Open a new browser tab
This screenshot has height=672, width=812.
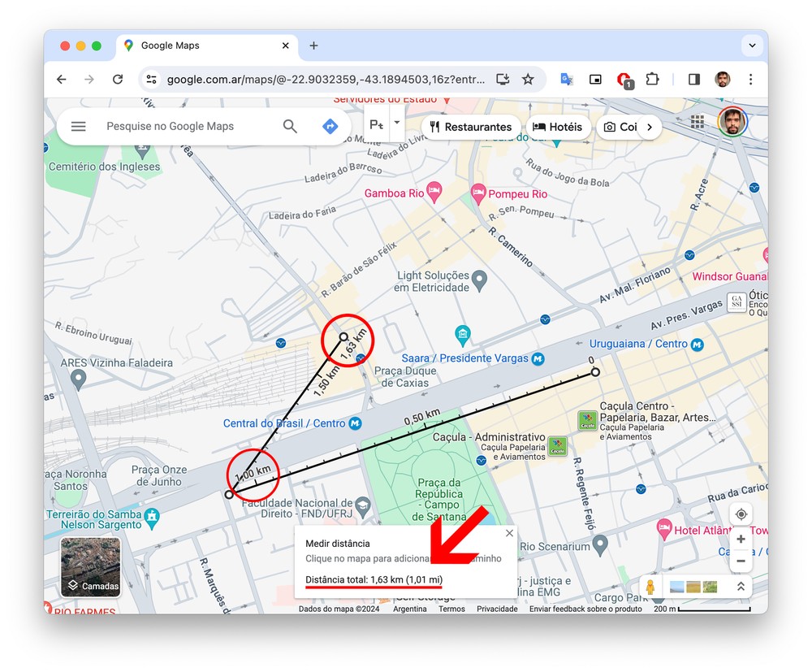(x=313, y=46)
